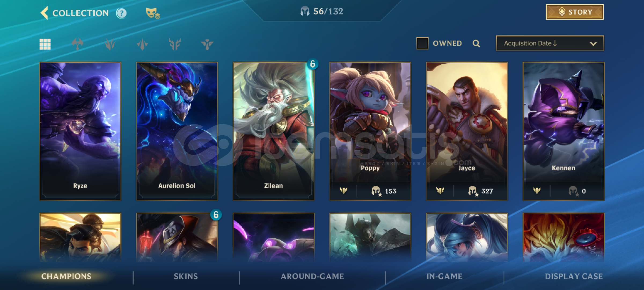
Task: Switch to the Skins tab
Action: click(x=186, y=276)
